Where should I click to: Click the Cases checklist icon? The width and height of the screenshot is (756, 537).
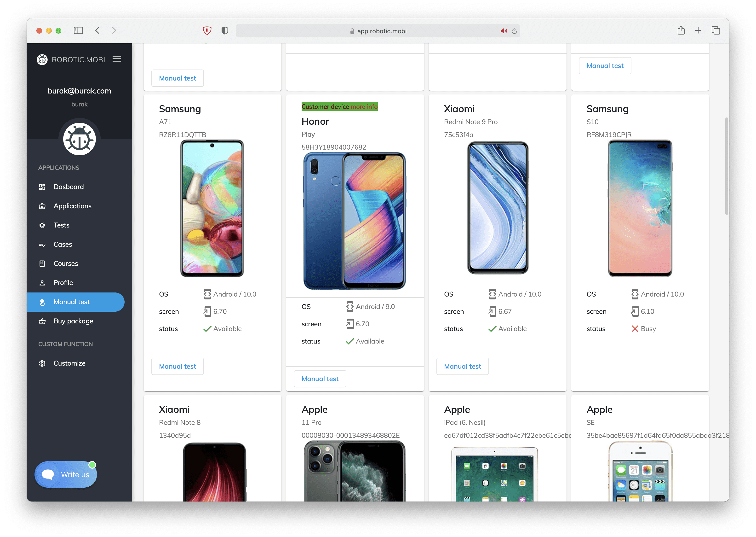[42, 244]
